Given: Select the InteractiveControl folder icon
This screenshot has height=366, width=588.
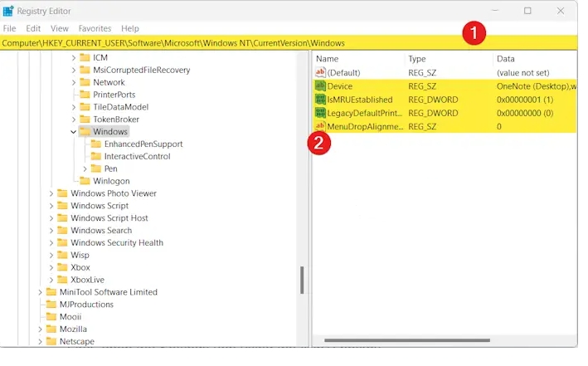Looking at the screenshot, I should coord(96,157).
